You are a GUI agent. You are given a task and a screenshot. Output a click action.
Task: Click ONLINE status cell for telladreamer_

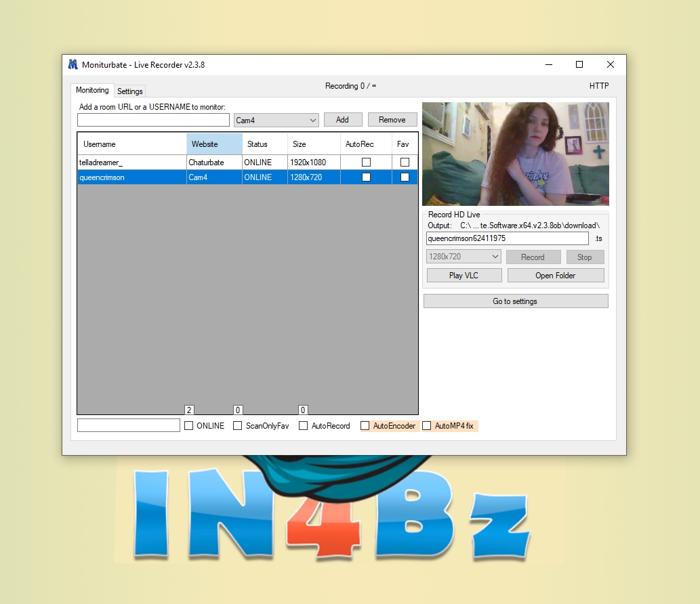[265, 163]
